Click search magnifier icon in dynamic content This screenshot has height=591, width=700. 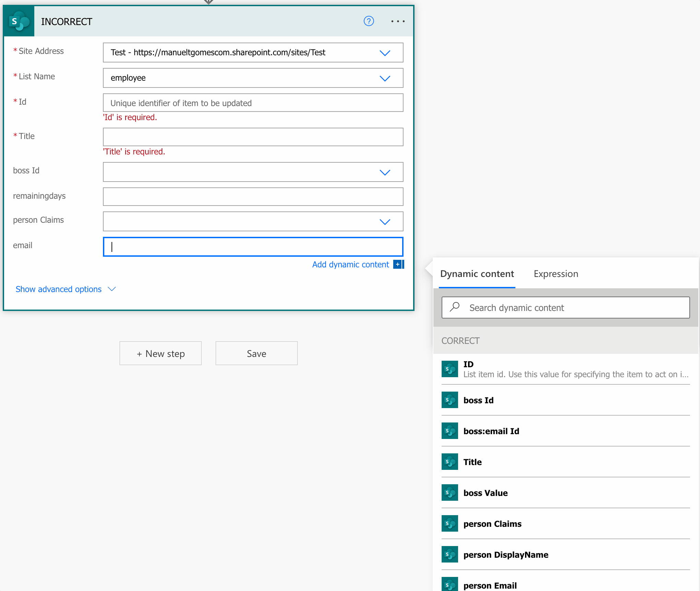455,307
